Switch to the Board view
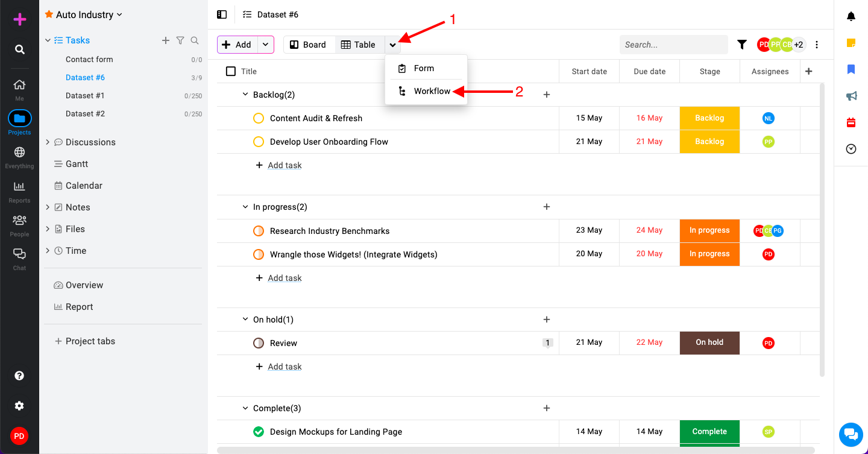Screen dimensions: 868x454 tap(309, 45)
